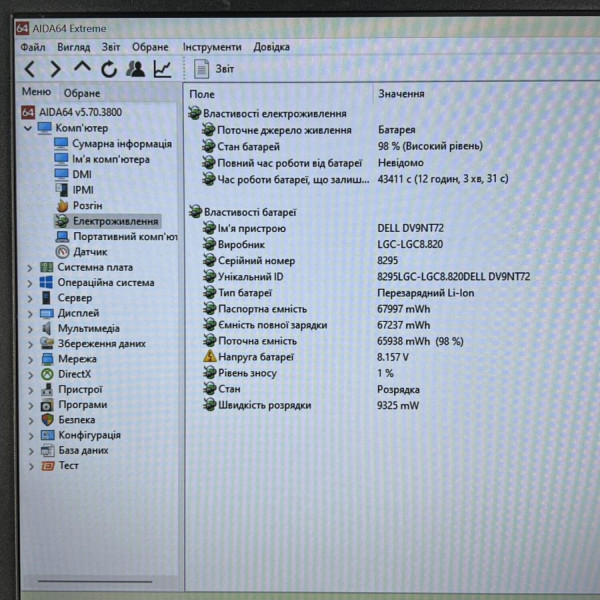The width and height of the screenshot is (600, 600).
Task: Click Напруга батареї warning icon
Action: coord(210,357)
